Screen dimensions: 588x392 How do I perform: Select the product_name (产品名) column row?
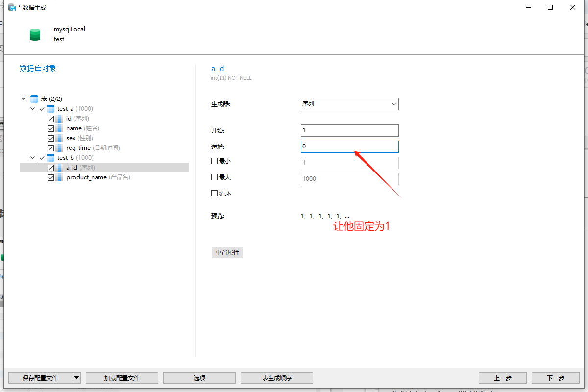click(104, 177)
